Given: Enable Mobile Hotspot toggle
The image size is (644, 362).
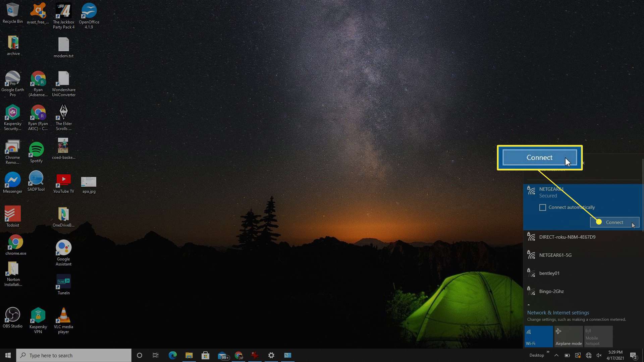Looking at the screenshot, I should tap(597, 337).
